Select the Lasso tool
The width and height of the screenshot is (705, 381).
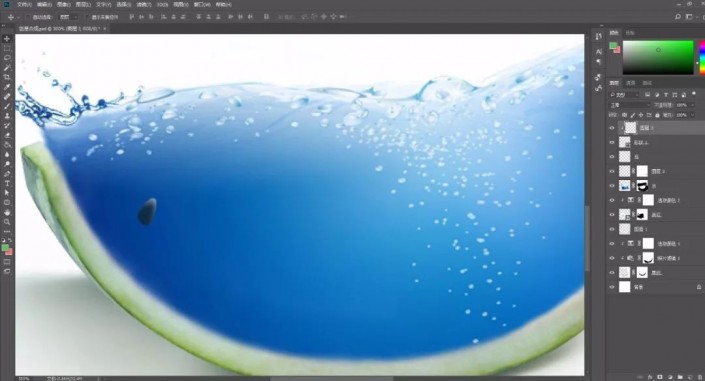coord(7,58)
